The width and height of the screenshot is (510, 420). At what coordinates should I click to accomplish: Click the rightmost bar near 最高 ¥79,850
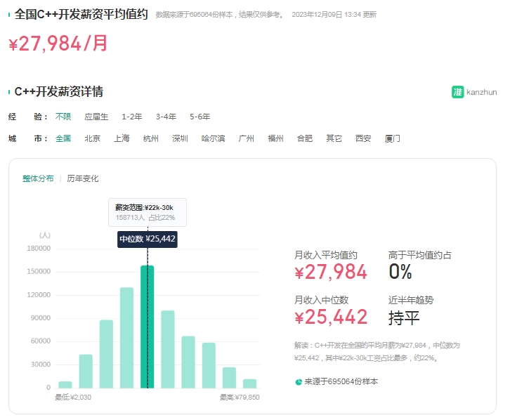pos(249,383)
